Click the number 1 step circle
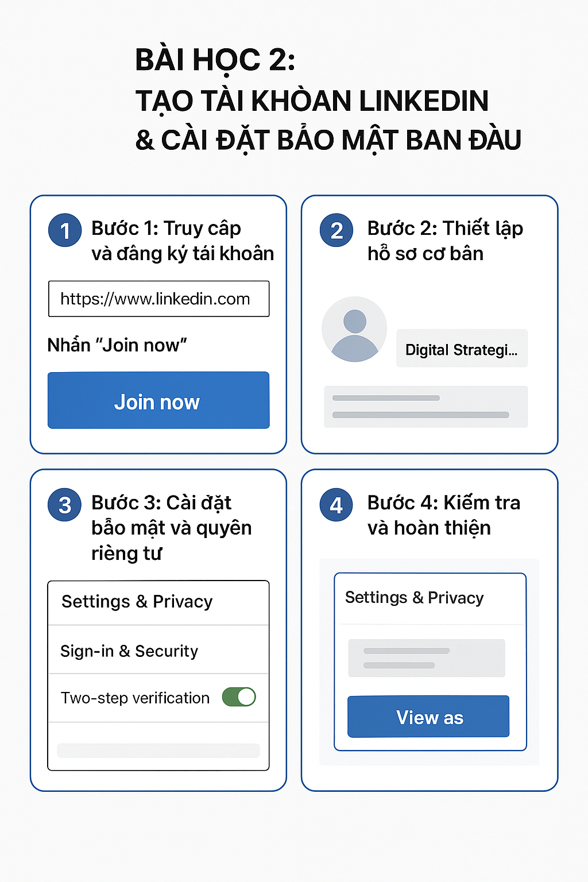 [x=65, y=230]
